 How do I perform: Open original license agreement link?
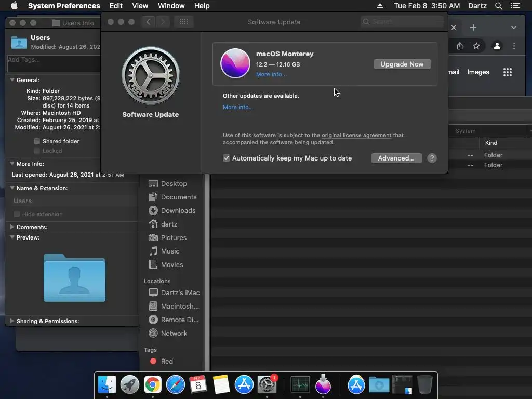[x=356, y=135]
